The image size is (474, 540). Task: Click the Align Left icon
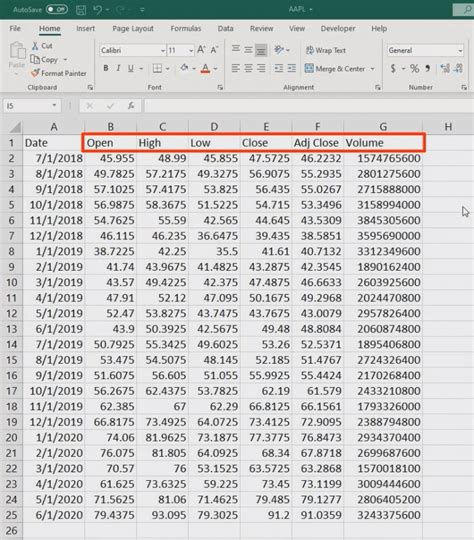point(236,69)
